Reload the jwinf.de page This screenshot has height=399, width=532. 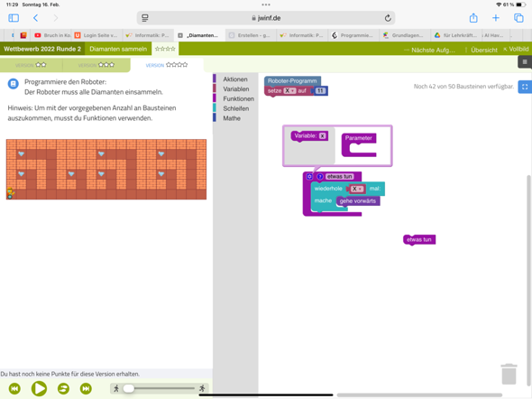point(388,18)
